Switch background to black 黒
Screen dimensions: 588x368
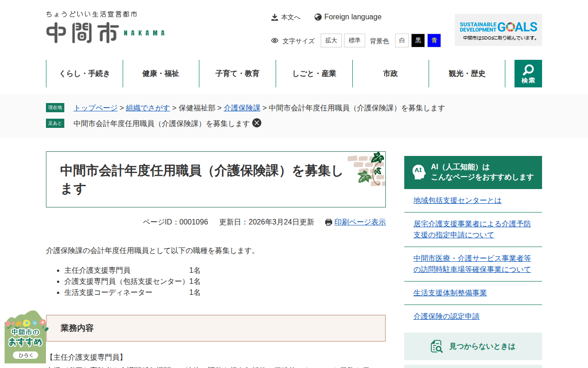[418, 40]
